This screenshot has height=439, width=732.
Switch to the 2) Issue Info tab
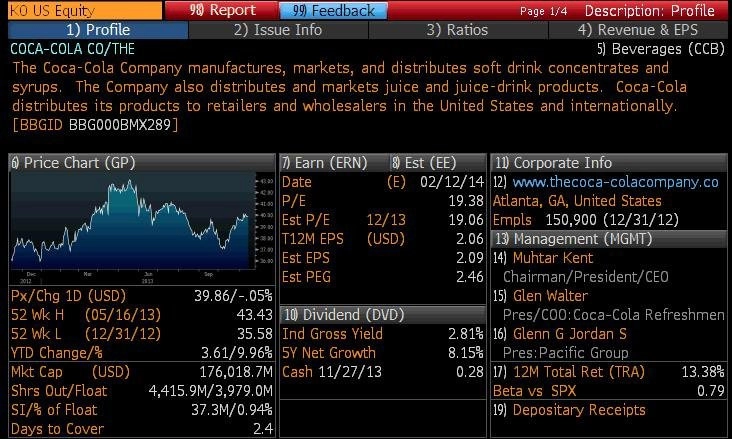(x=278, y=30)
